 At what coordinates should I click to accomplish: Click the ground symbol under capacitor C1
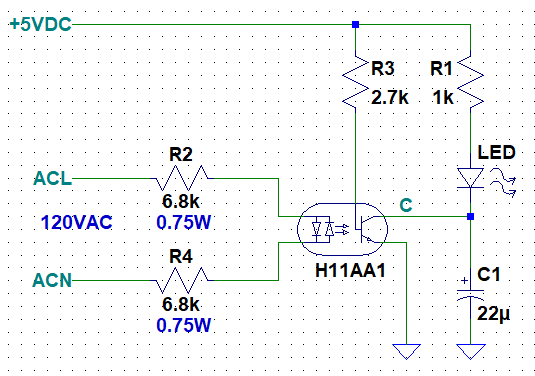[471, 351]
